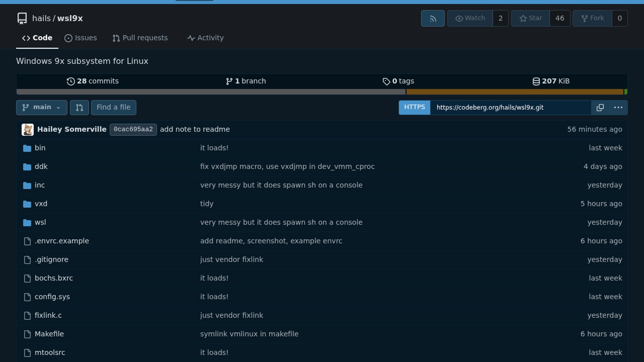
Task: Click the repository icon beside hails
Action: pos(22,18)
